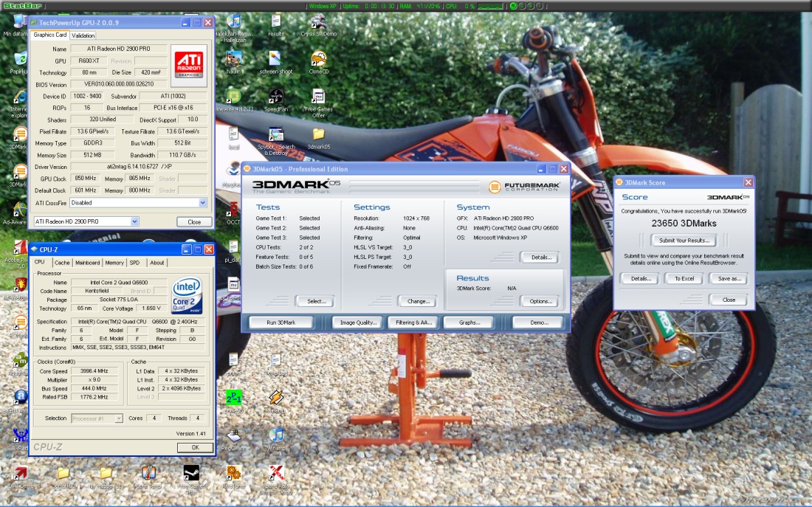Viewport: 812px width, 507px height.
Task: Click the 23650 3DMarks score text
Action: pyautogui.click(x=684, y=223)
